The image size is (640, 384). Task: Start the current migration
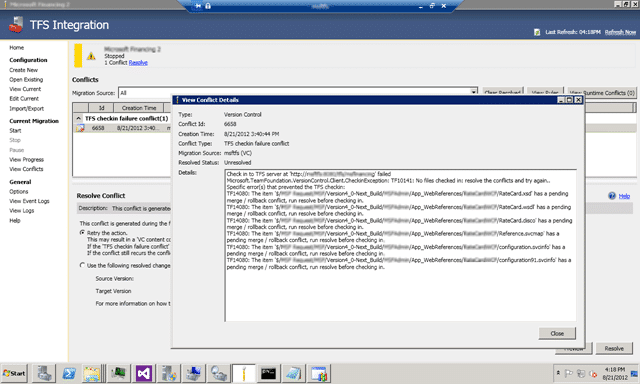pos(15,131)
